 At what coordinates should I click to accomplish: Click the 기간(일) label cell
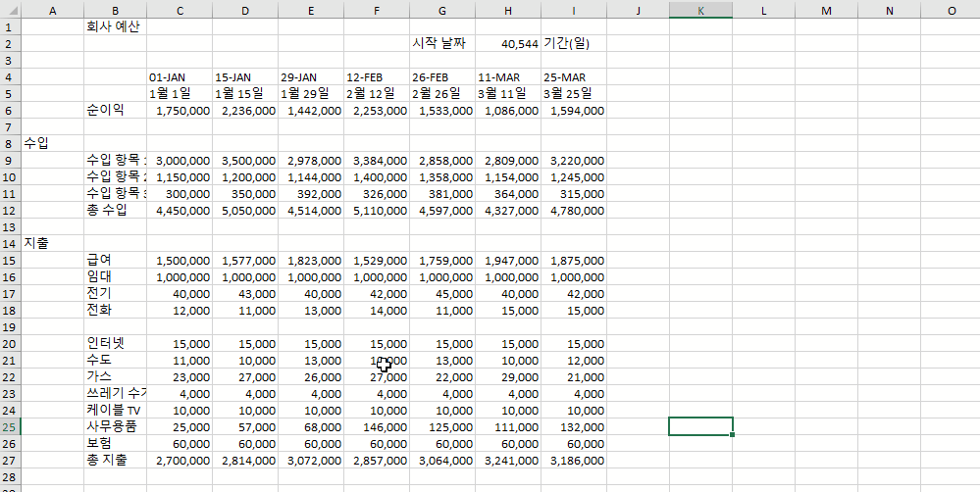574,44
